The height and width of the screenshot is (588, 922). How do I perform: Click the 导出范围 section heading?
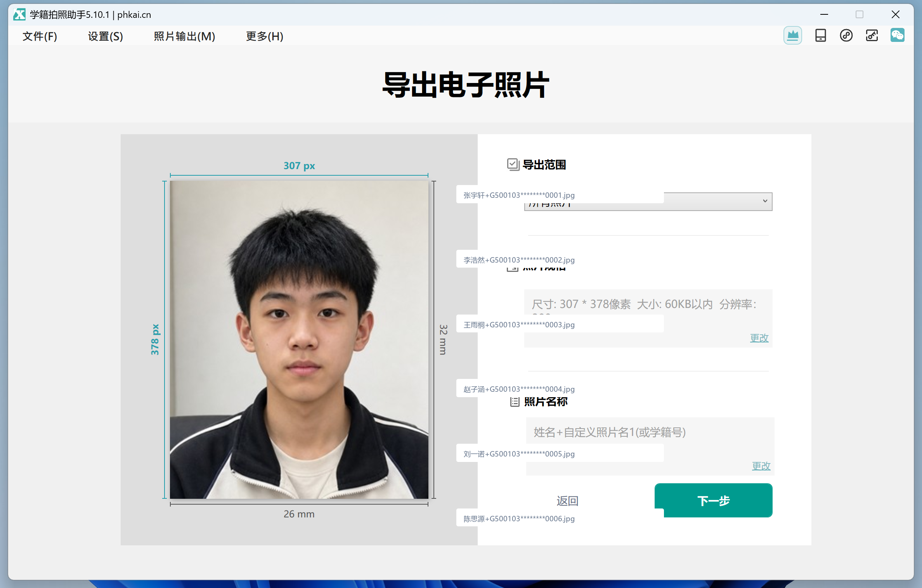pos(544,165)
